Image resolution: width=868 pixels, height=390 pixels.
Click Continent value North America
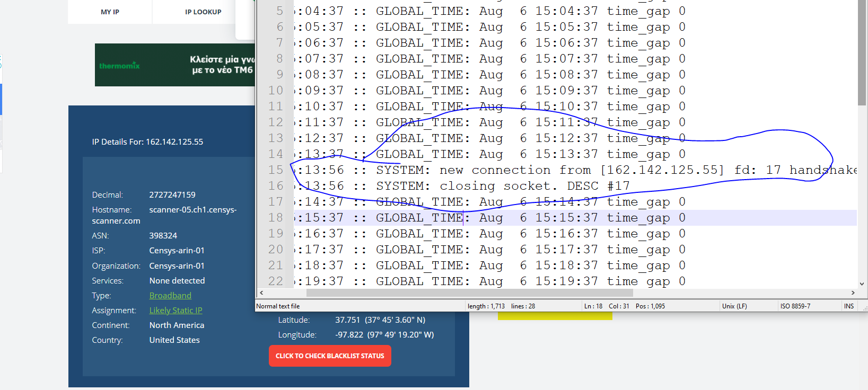point(177,325)
